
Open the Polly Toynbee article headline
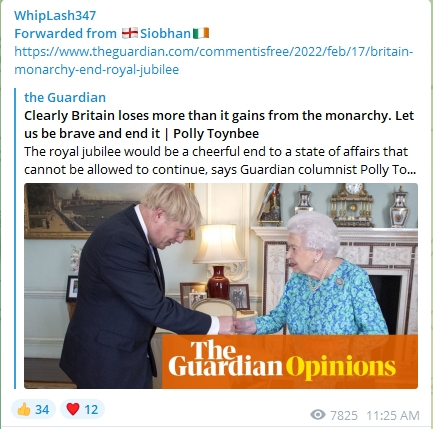coord(219,124)
